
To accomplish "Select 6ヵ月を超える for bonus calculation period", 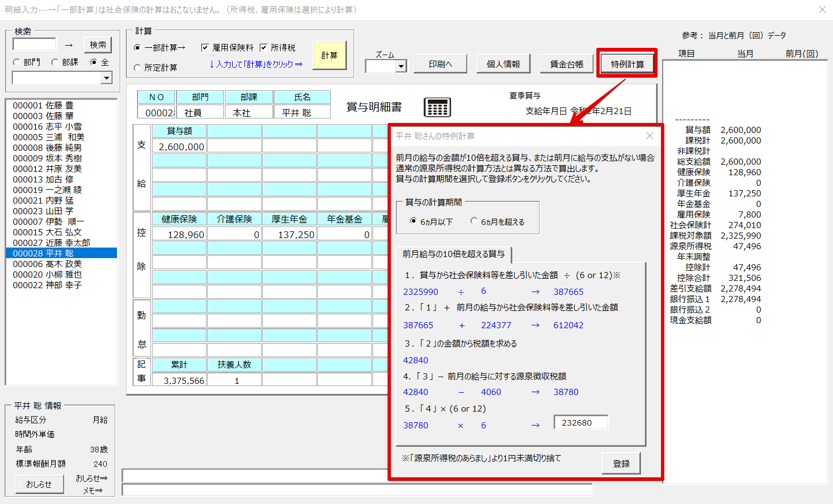I will point(474,221).
